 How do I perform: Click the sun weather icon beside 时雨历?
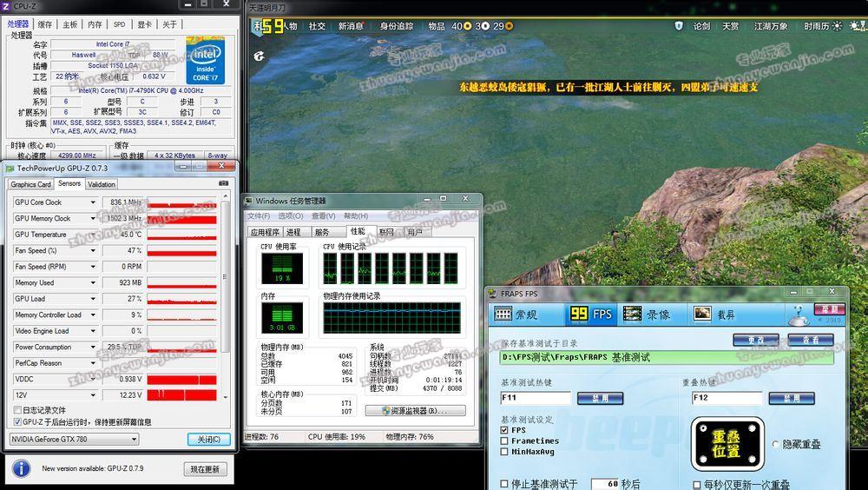point(837,25)
